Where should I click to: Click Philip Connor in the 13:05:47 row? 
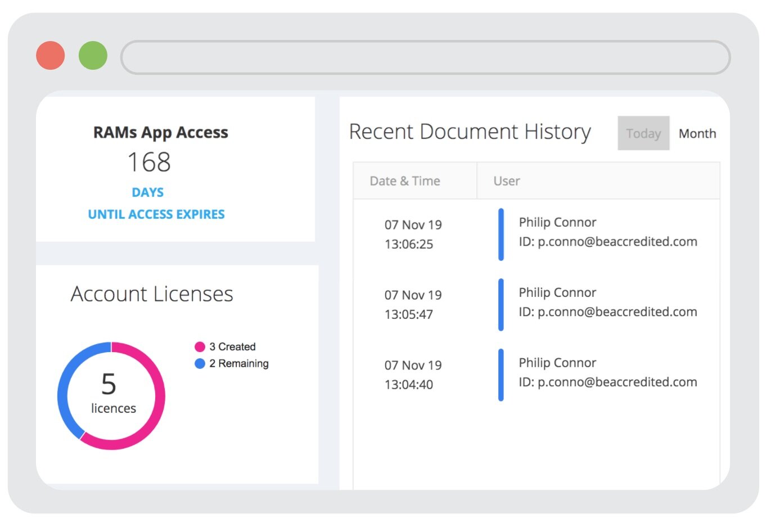pyautogui.click(x=557, y=292)
